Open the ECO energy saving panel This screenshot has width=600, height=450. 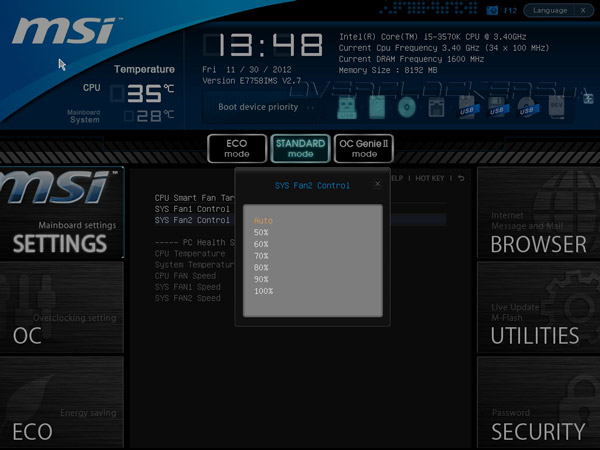pyautogui.click(x=62, y=403)
